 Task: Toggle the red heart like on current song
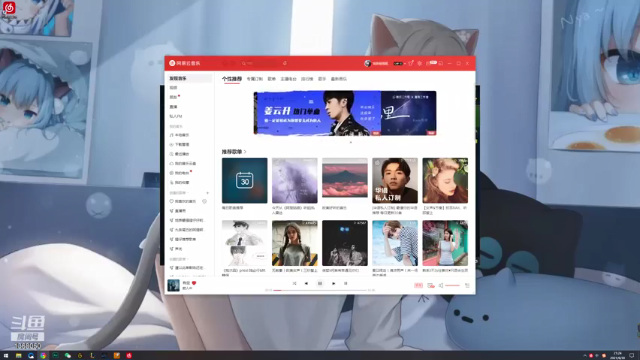tap(194, 283)
